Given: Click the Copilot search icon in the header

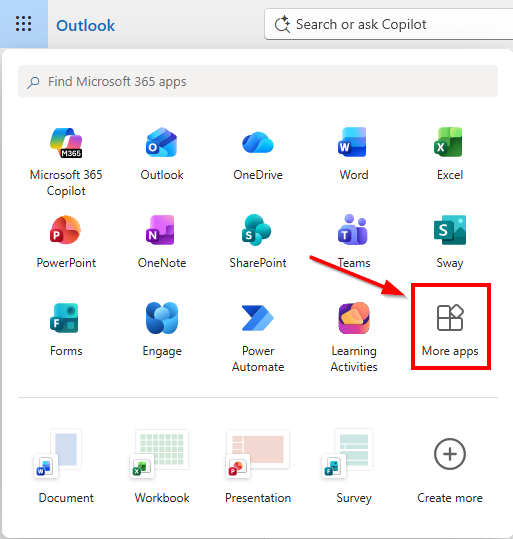Looking at the screenshot, I should (283, 24).
